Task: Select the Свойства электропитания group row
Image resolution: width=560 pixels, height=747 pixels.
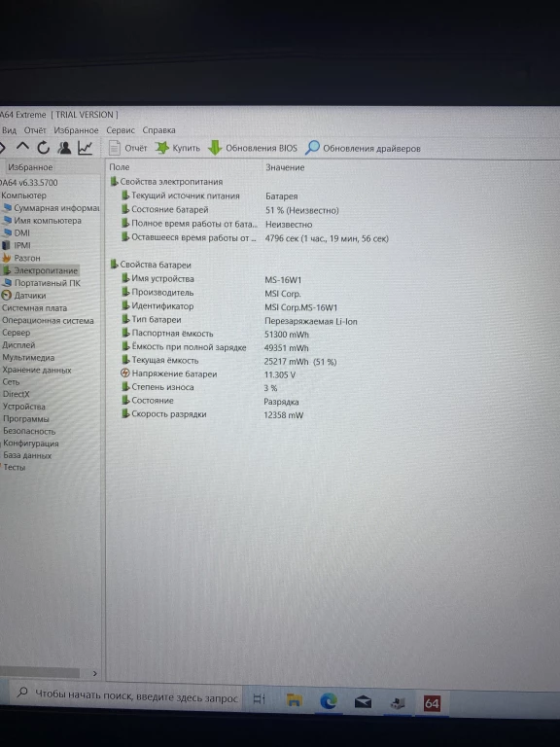Action: click(166, 182)
